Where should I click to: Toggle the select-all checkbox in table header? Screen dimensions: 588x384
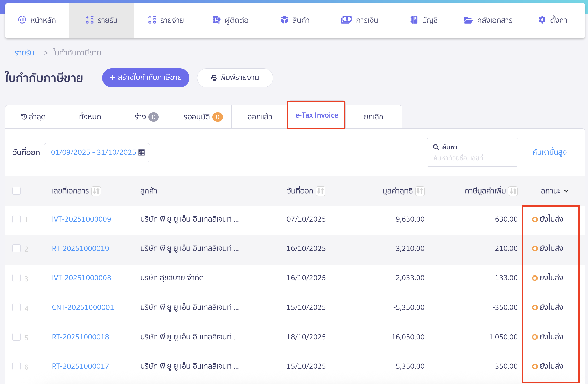pos(17,190)
